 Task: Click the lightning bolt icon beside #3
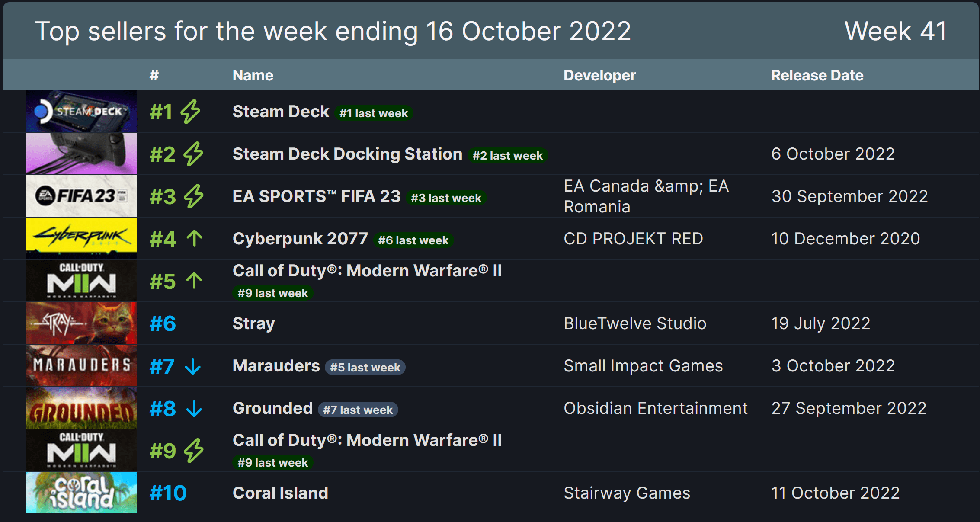pyautogui.click(x=193, y=196)
